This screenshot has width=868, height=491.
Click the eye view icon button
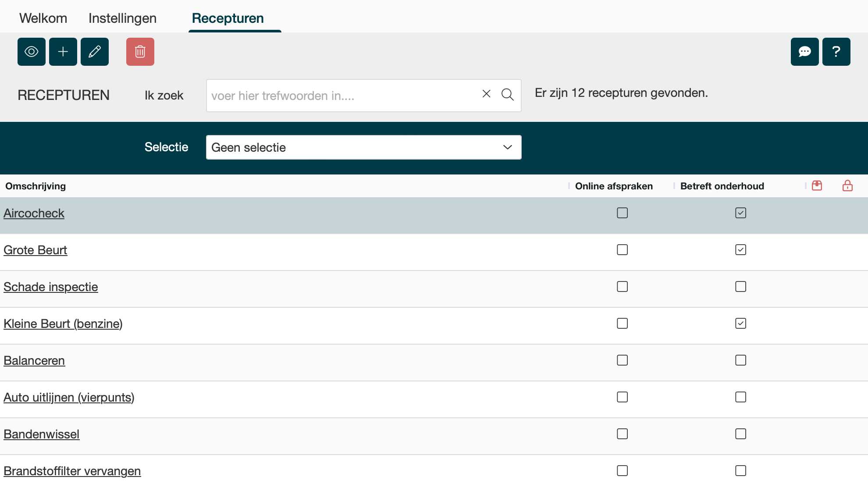click(x=32, y=52)
